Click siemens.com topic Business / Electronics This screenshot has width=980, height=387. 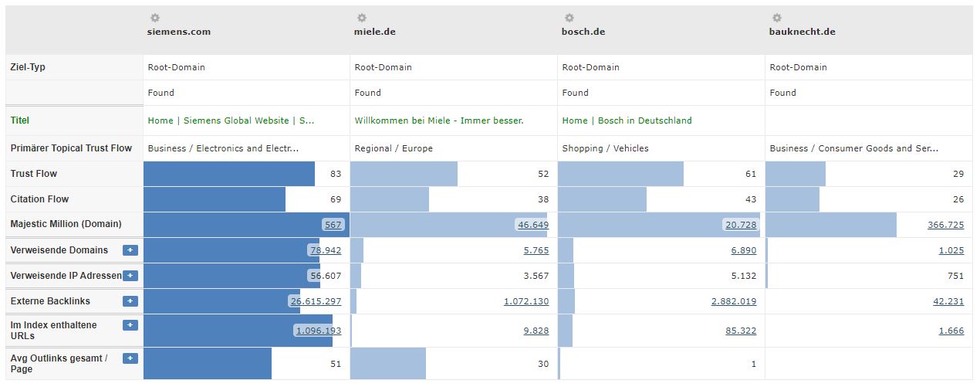pyautogui.click(x=223, y=148)
